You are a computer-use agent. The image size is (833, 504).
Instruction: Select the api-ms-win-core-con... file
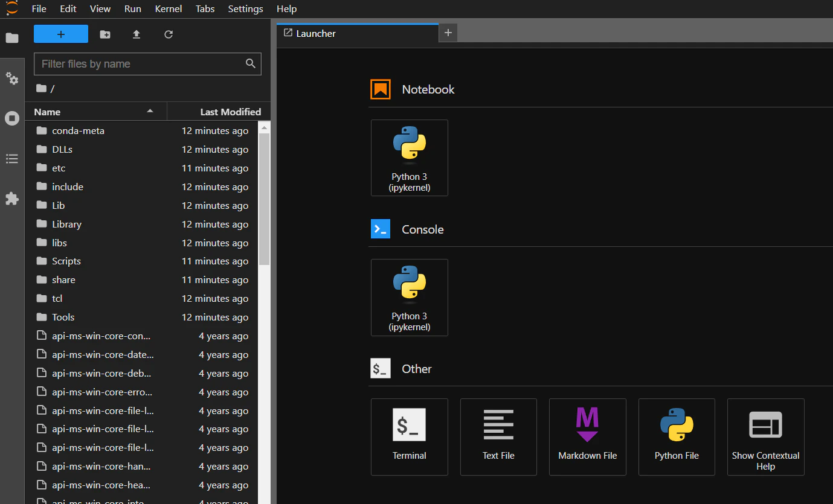pos(141,336)
